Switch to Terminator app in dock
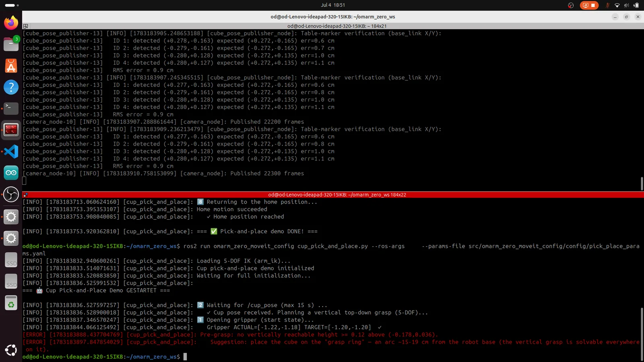 point(11,130)
